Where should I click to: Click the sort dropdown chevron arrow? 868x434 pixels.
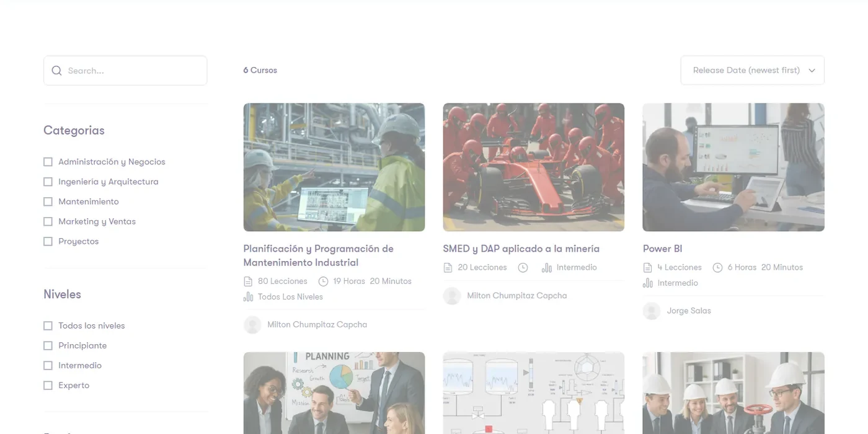pos(812,71)
